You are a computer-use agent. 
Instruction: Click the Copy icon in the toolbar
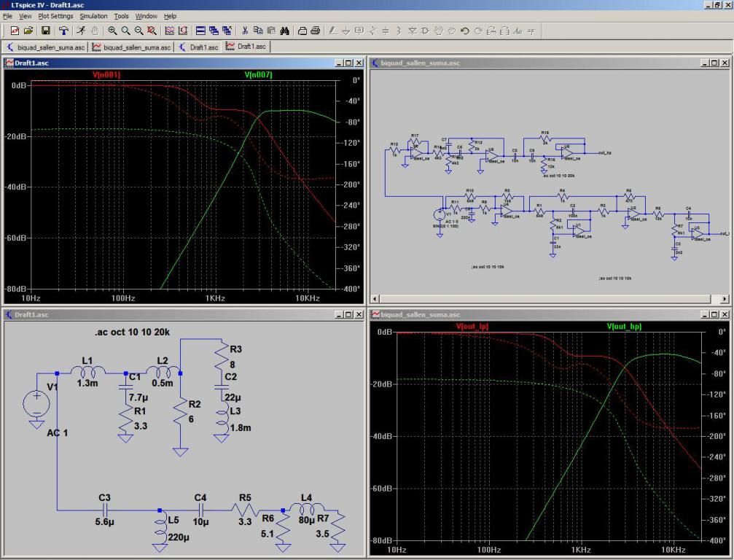pos(258,31)
